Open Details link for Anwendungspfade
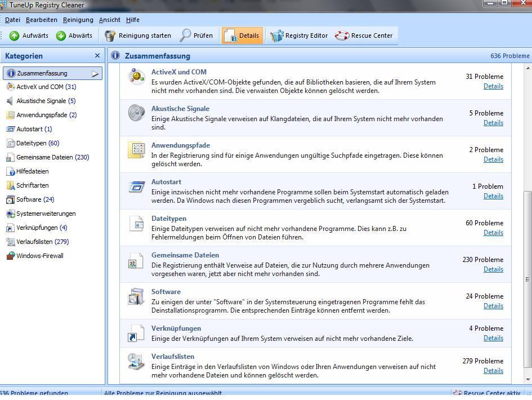 pos(493,159)
